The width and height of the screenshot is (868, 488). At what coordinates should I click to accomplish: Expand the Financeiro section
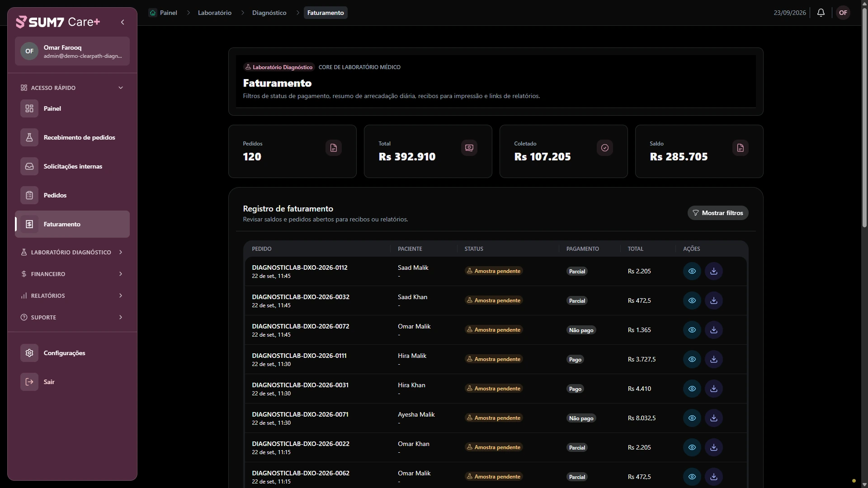pyautogui.click(x=72, y=274)
